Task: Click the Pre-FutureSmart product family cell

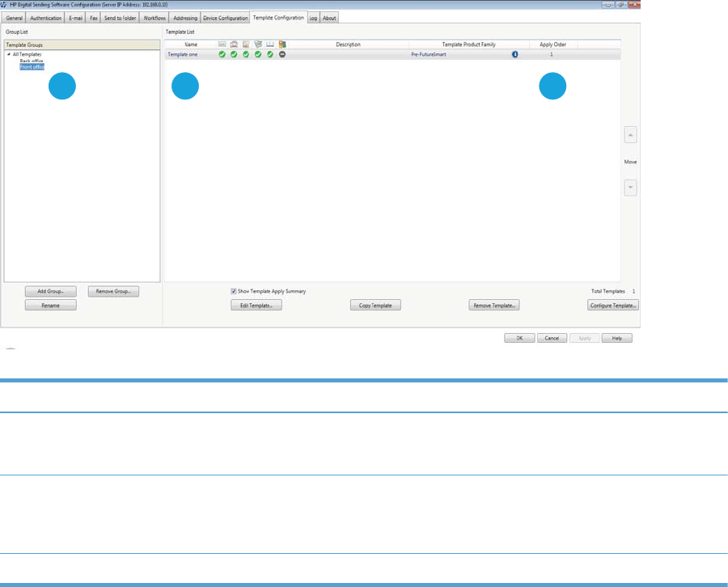Action: [x=429, y=54]
